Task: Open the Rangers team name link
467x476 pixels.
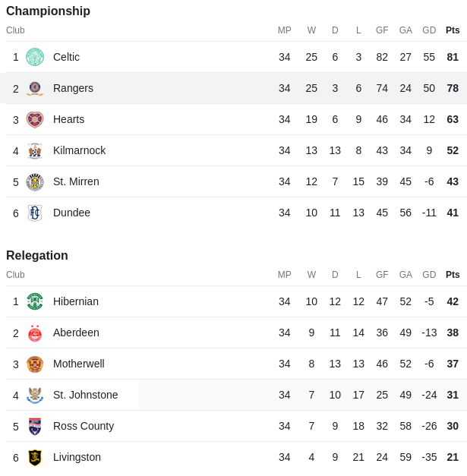Action: click(x=73, y=88)
